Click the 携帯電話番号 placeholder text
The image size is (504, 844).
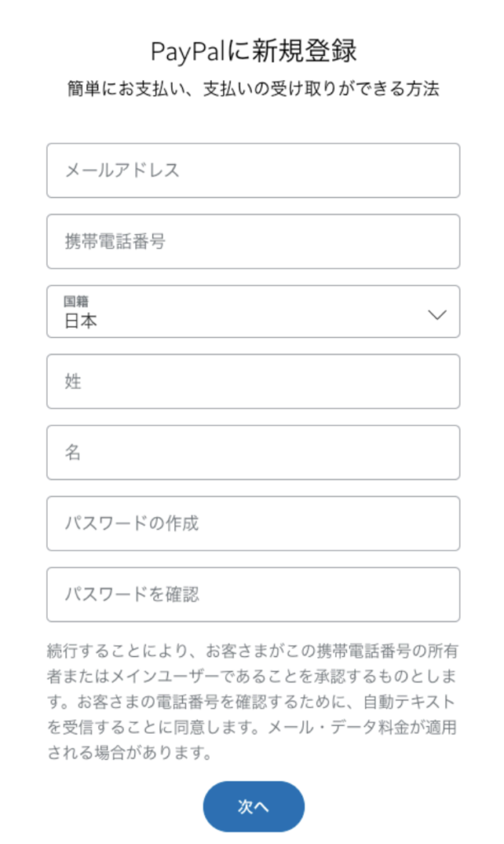point(114,241)
